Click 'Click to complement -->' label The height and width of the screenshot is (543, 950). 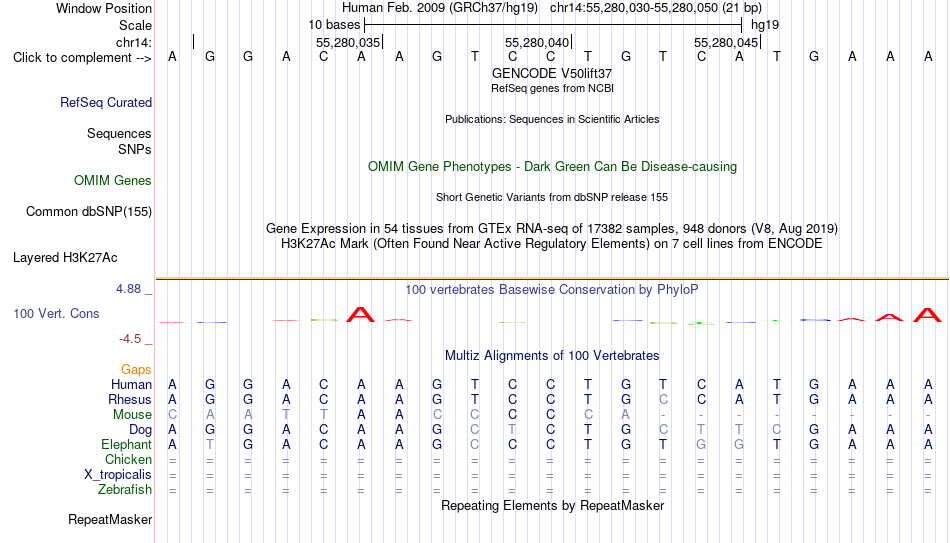pos(82,58)
